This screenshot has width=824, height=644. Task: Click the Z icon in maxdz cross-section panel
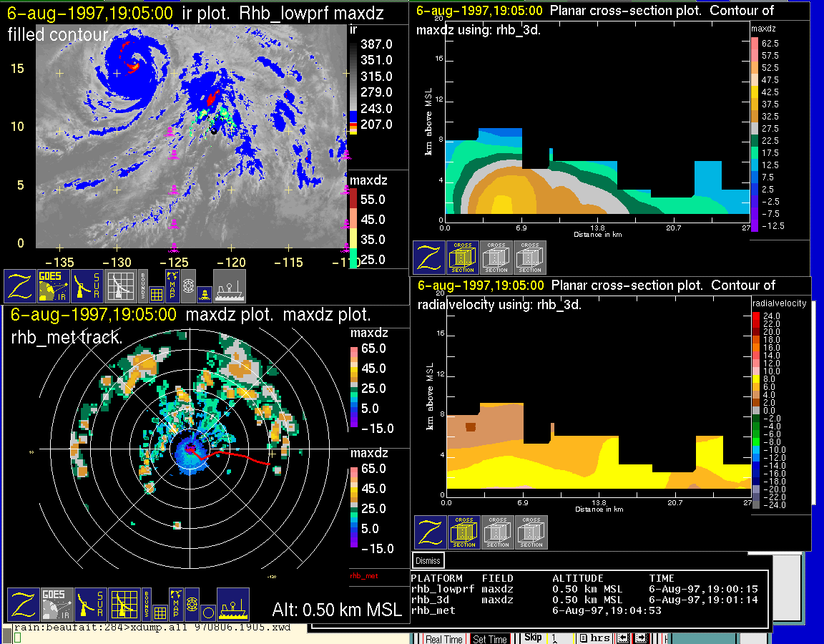[x=429, y=258]
